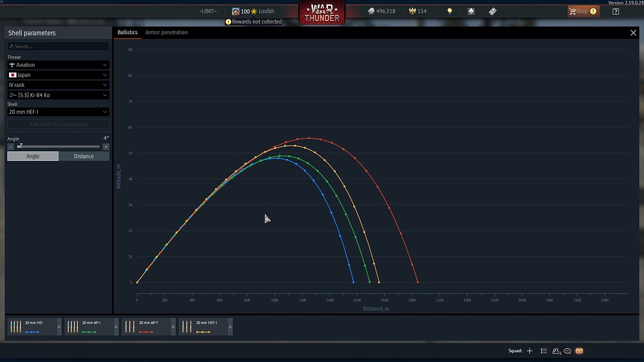
Task: Select the 20 mm AP-I shell card
Action: [x=89, y=327]
